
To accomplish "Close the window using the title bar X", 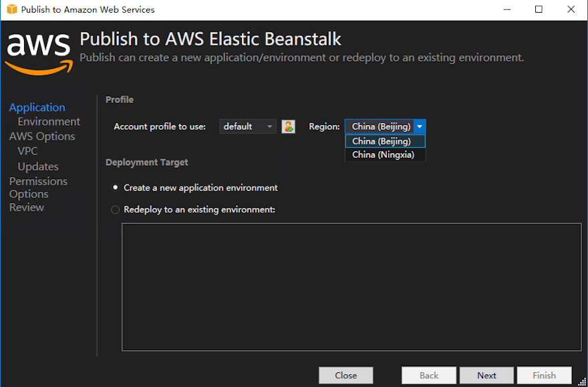I will pyautogui.click(x=571, y=9).
